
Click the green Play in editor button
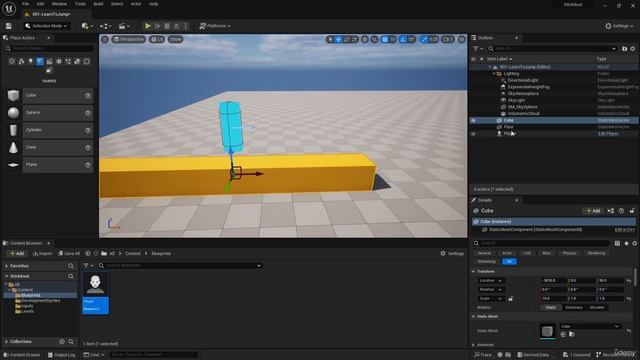click(x=148, y=26)
